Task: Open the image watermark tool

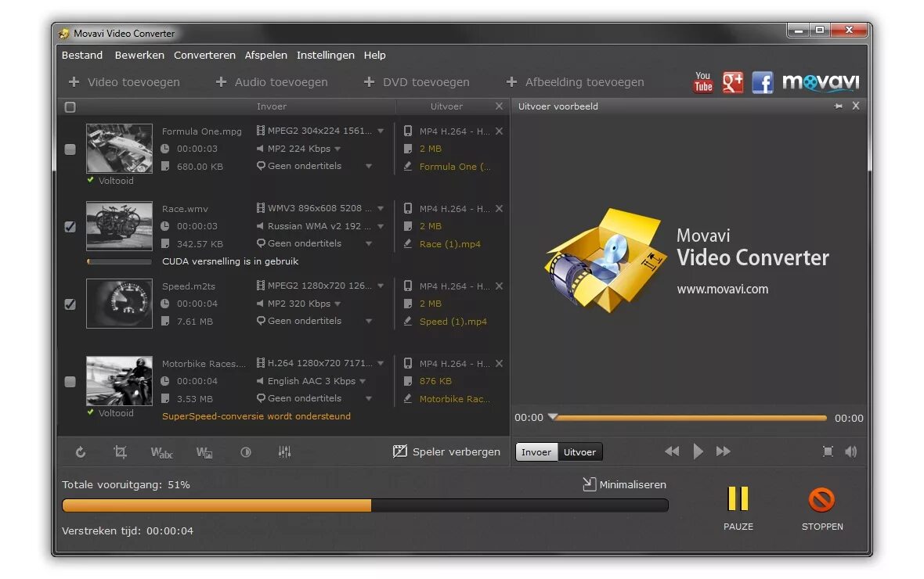Action: coord(204,451)
